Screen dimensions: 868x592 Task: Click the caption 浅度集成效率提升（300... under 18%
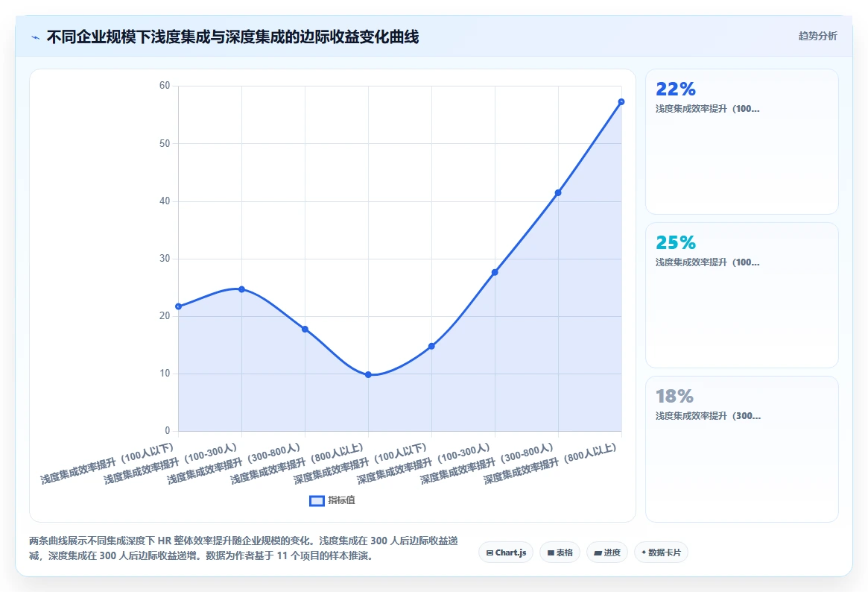(708, 416)
